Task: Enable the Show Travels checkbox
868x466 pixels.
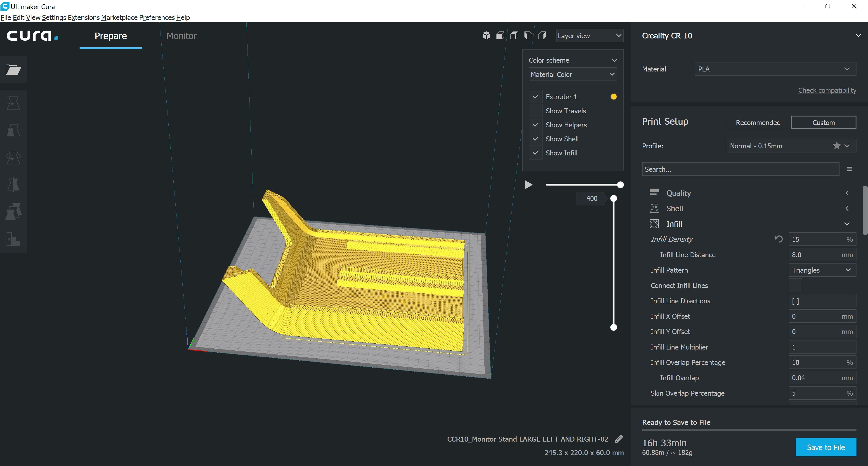Action: click(535, 111)
